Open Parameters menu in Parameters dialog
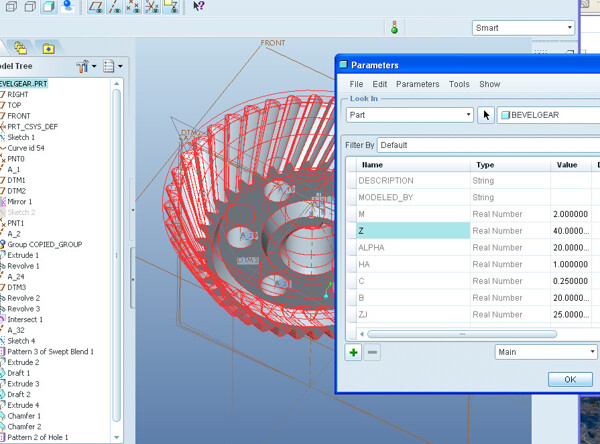The image size is (600, 444). point(417,84)
